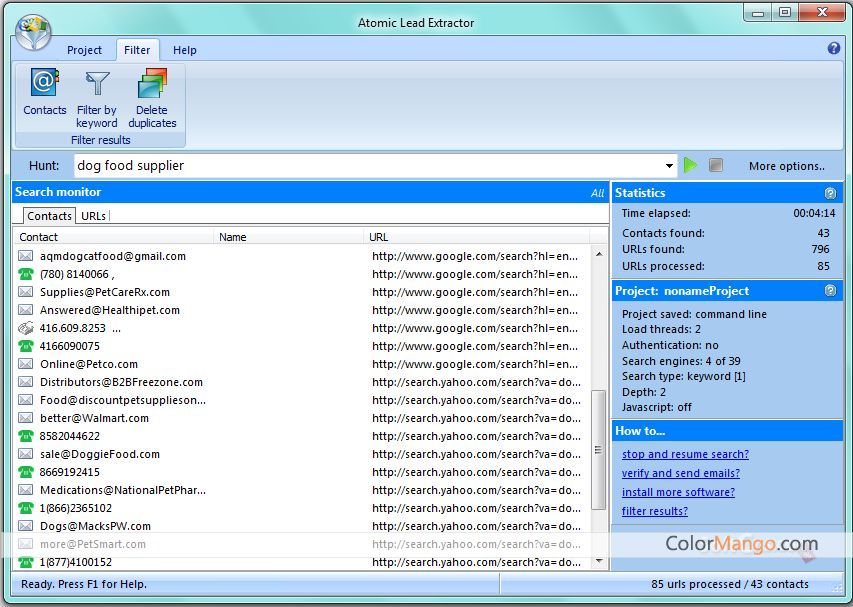Switch to the Project ribbon tab
Image resolution: width=853 pixels, height=607 pixels.
tap(84, 50)
